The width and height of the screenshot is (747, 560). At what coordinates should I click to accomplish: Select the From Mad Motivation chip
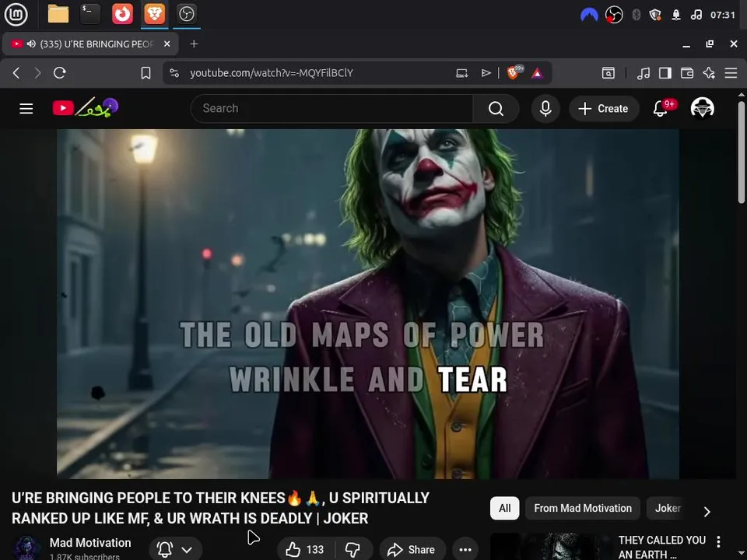(583, 508)
